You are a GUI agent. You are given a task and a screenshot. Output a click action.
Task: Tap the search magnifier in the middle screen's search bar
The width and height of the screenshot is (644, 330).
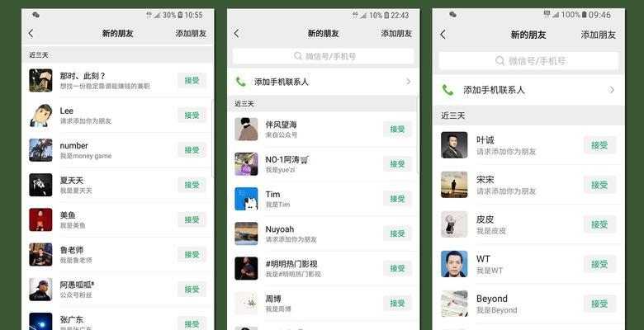point(298,56)
